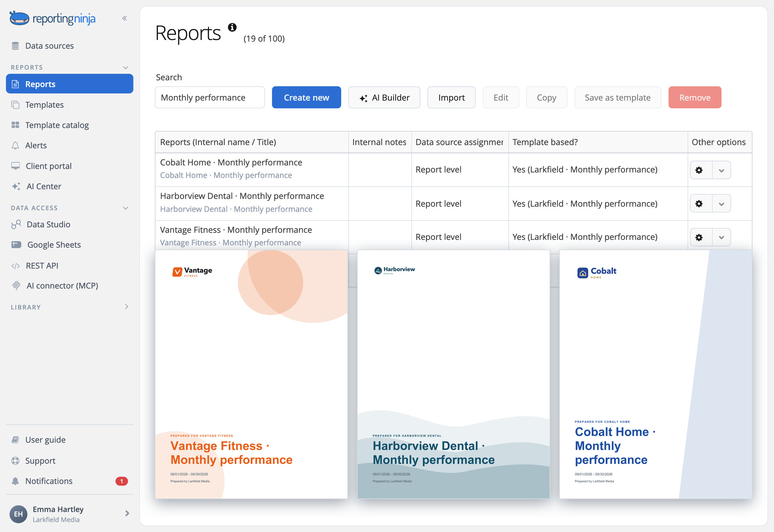The image size is (774, 532).
Task: Click the AI connector (MCP) icon
Action: pos(16,286)
